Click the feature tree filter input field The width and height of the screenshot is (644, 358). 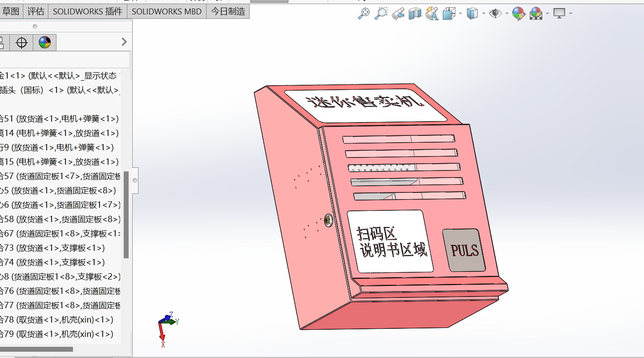[x=65, y=60]
